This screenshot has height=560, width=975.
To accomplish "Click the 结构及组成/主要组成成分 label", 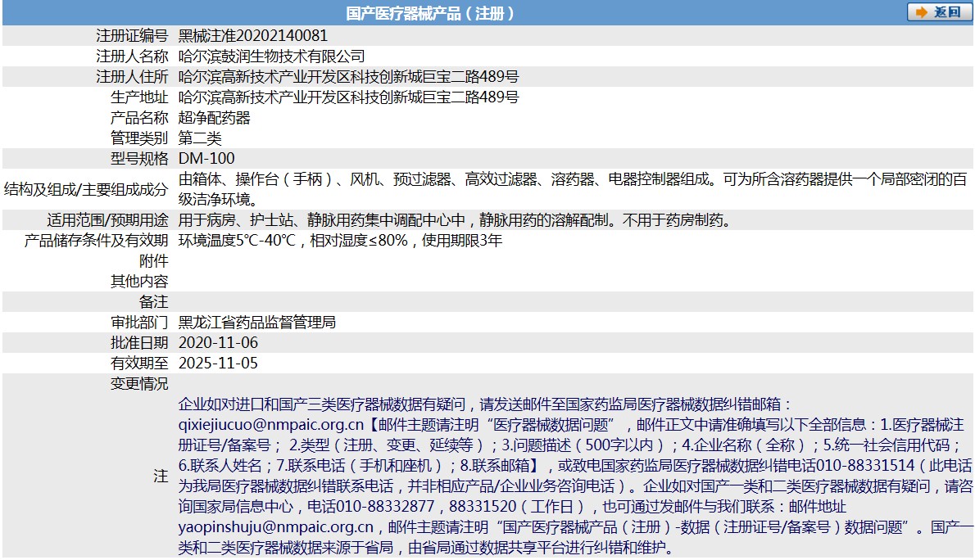I will point(86,189).
